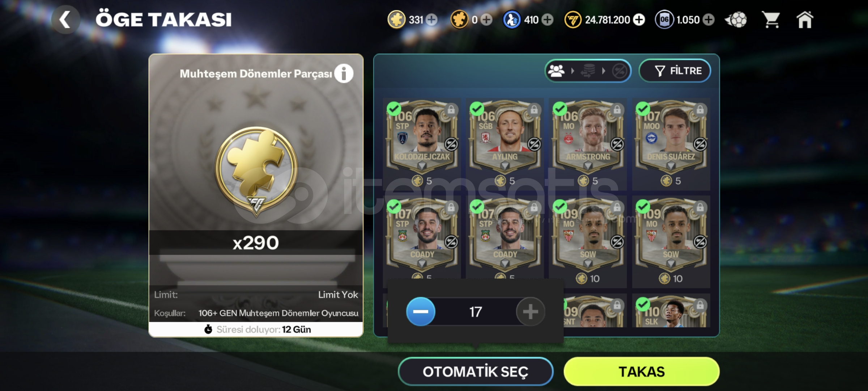Go back with the left arrow icon

point(65,20)
